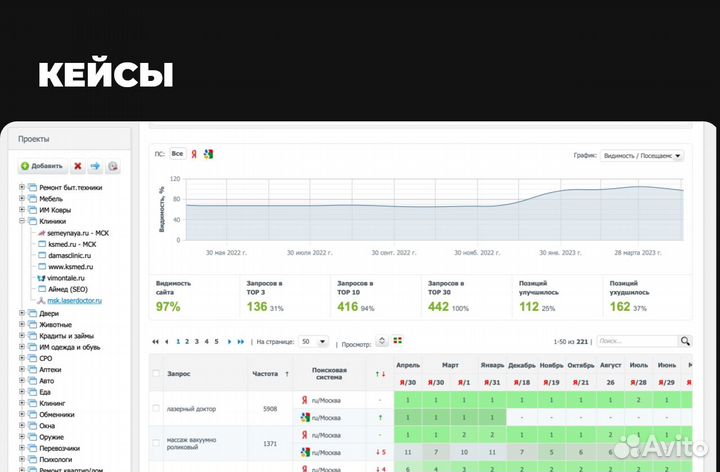Go to the first results page icon
Image resolution: width=720 pixels, height=472 pixels.
coord(155,341)
